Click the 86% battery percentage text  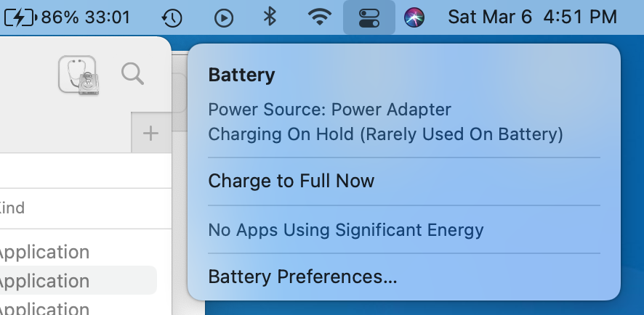click(60, 17)
